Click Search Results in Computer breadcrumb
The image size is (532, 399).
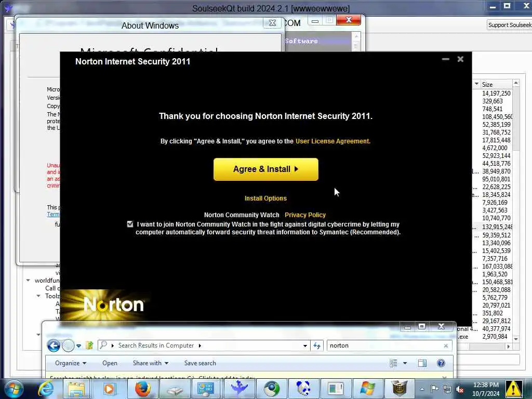pos(156,345)
